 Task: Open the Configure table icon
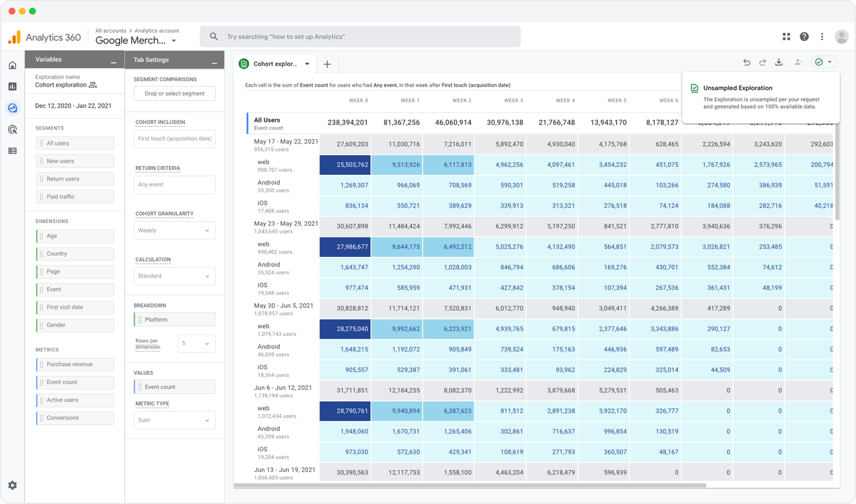[12, 151]
